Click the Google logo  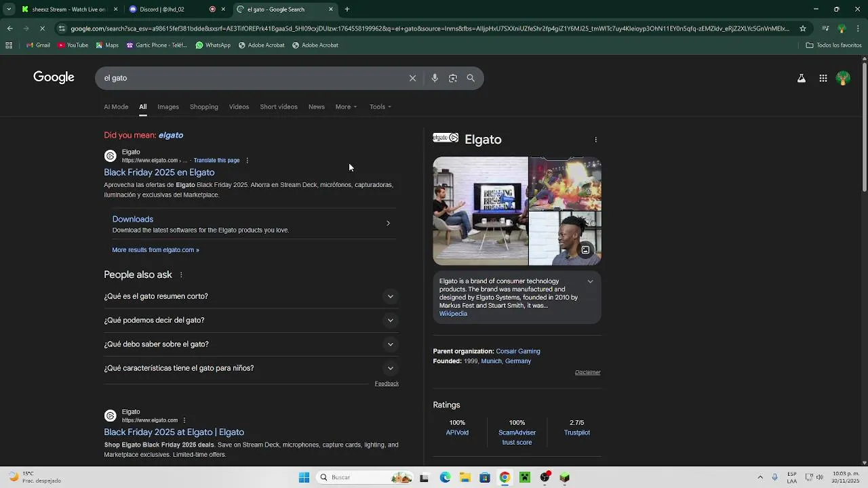tap(54, 77)
